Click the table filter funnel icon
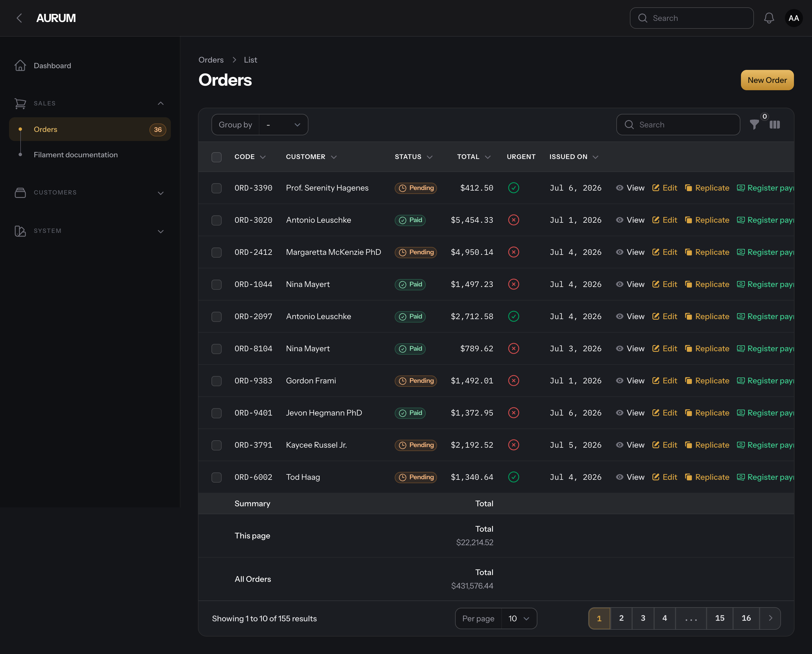The width and height of the screenshot is (812, 654). pyautogui.click(x=754, y=125)
